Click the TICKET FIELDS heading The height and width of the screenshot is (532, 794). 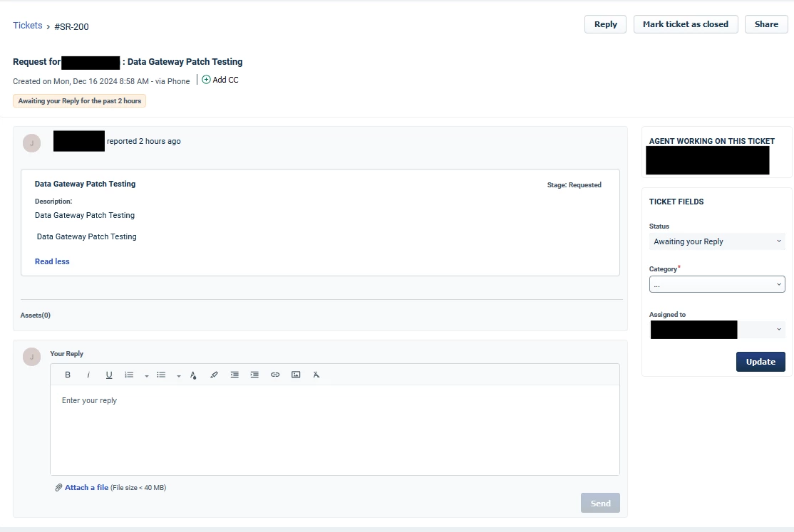(676, 202)
